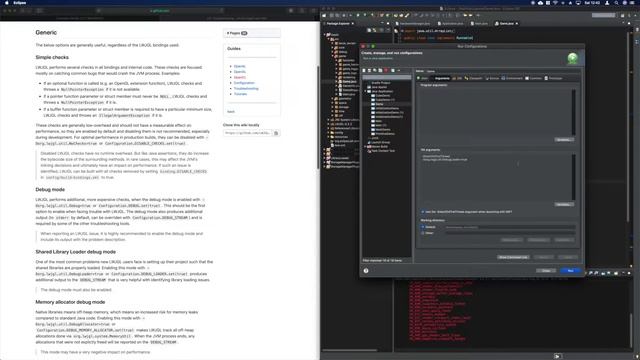Click Variables button under Program arguments
640x360 pixels.
coord(564,140)
